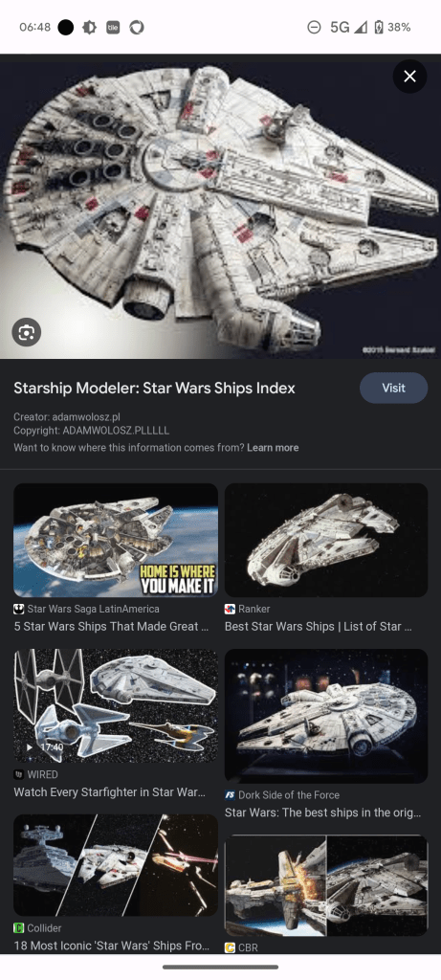Open the Home Is Where You Make It thumbnail
Viewport: 441px width, 980px height.
point(116,540)
